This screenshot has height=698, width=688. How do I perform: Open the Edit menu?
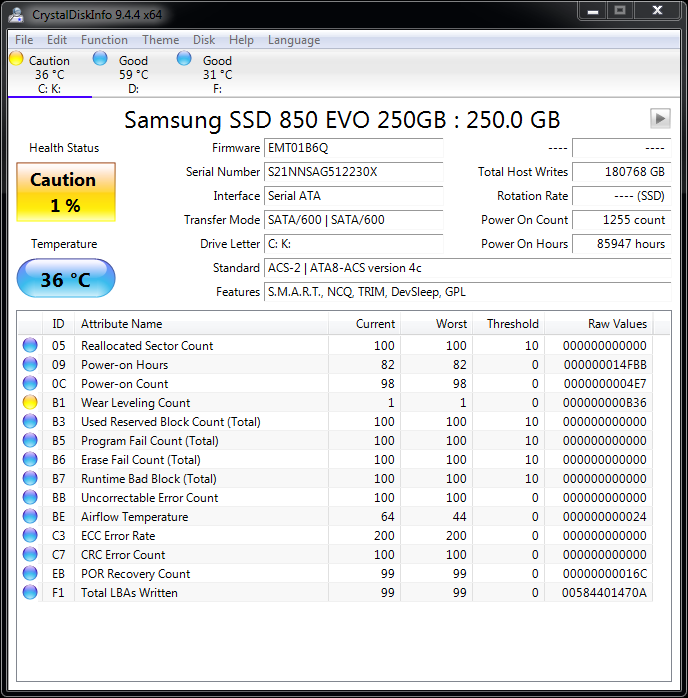tap(57, 40)
